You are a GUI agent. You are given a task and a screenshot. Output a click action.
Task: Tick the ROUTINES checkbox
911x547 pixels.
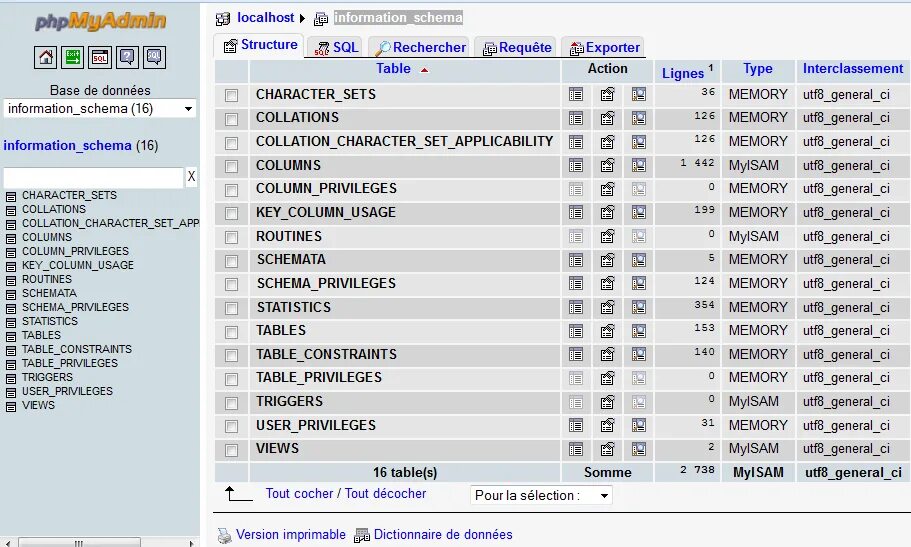point(231,237)
